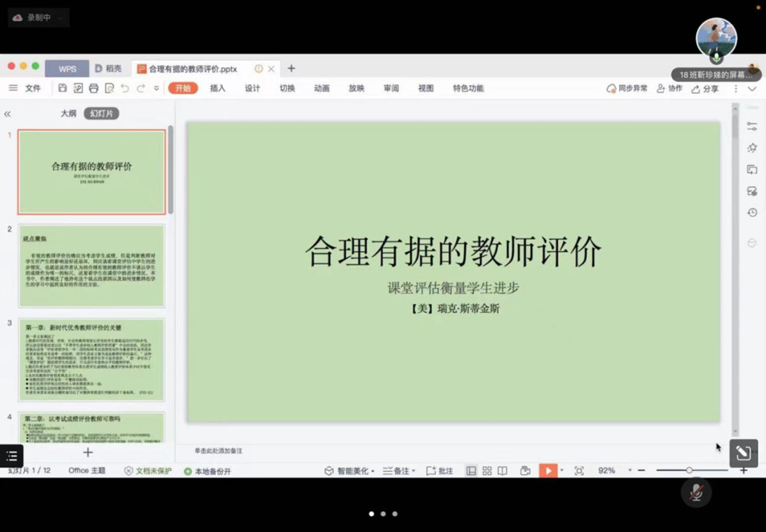Screen dimensions: 766x532
Task: Open the 备注 notes dropdown
Action: [x=399, y=471]
